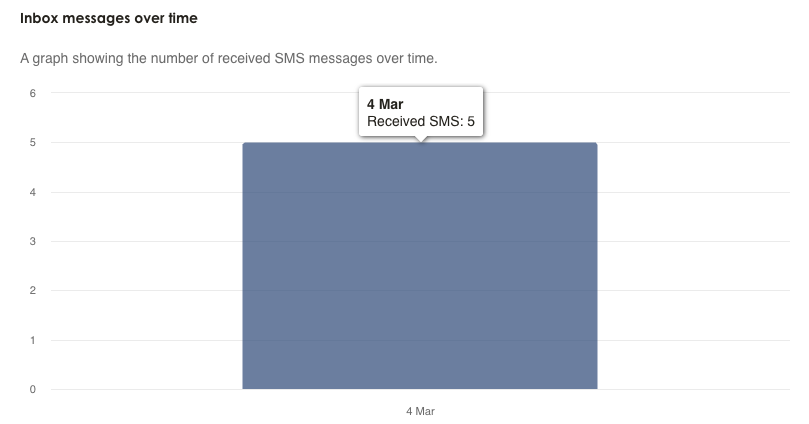Image resolution: width=809 pixels, height=424 pixels.
Task: Click the tooltip pointer arrow above the bar
Action: [x=420, y=139]
